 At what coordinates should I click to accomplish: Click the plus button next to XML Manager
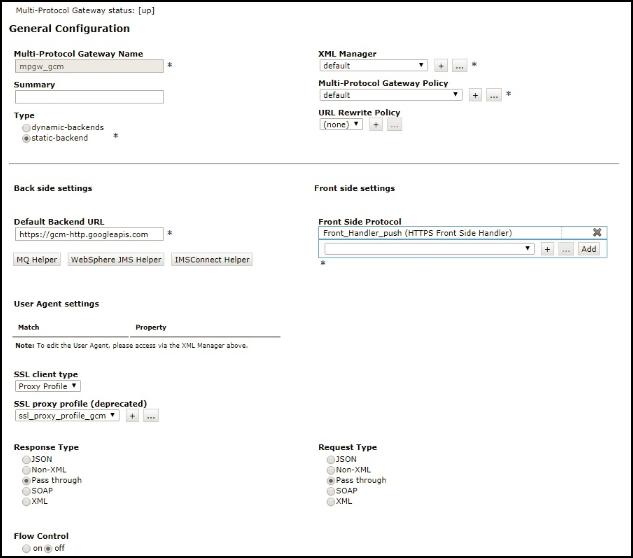tap(441, 66)
